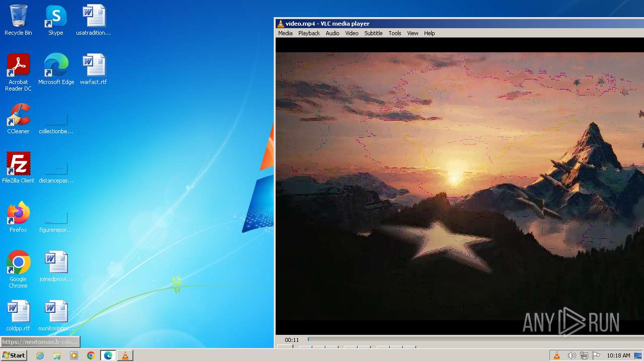Open the network tray icon
Viewport: 644px width, 362px height.
point(584,355)
